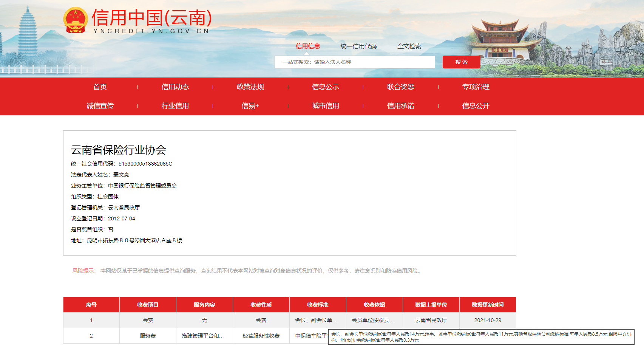Open the 信易+ menu item
Screen dimensions: 644x347
pyautogui.click(x=250, y=106)
